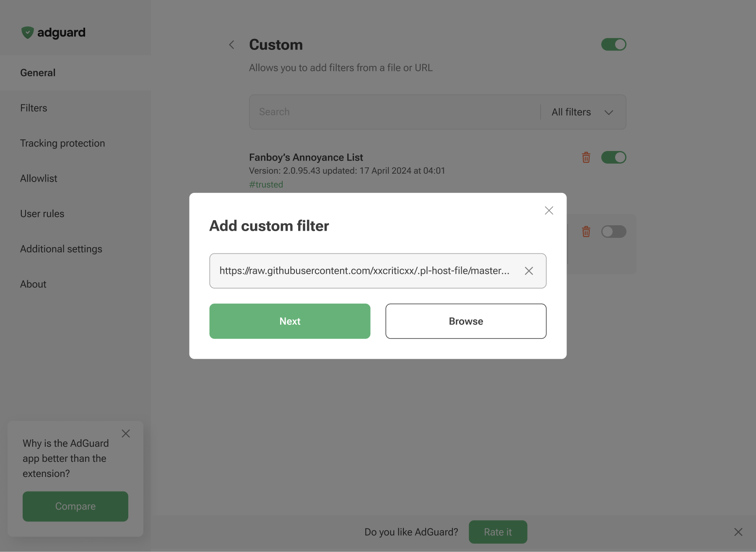Viewport: 756px width, 552px height.
Task: Click Browse to pick a file
Action: (x=466, y=321)
